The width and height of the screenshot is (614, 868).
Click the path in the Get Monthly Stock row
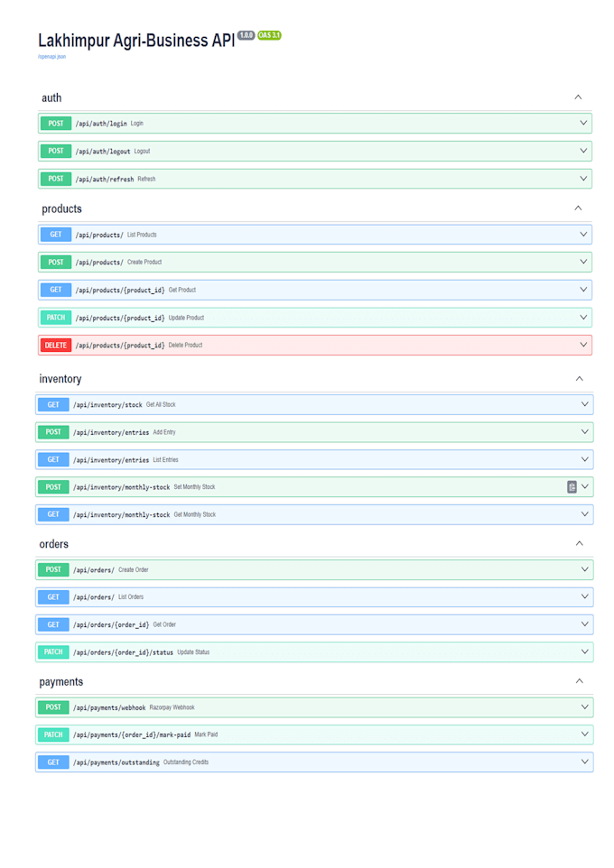pos(121,515)
